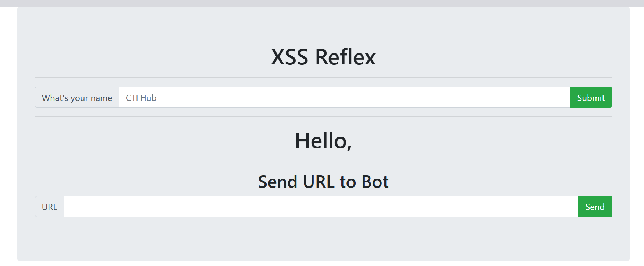Click the word "Reflex" in the title
Screen dimensions: 644x266
[x=345, y=57]
